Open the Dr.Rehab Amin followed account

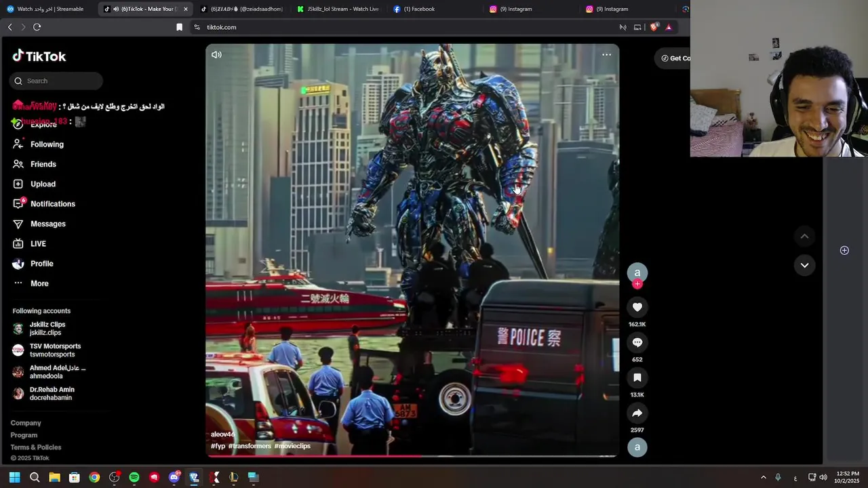(x=49, y=394)
